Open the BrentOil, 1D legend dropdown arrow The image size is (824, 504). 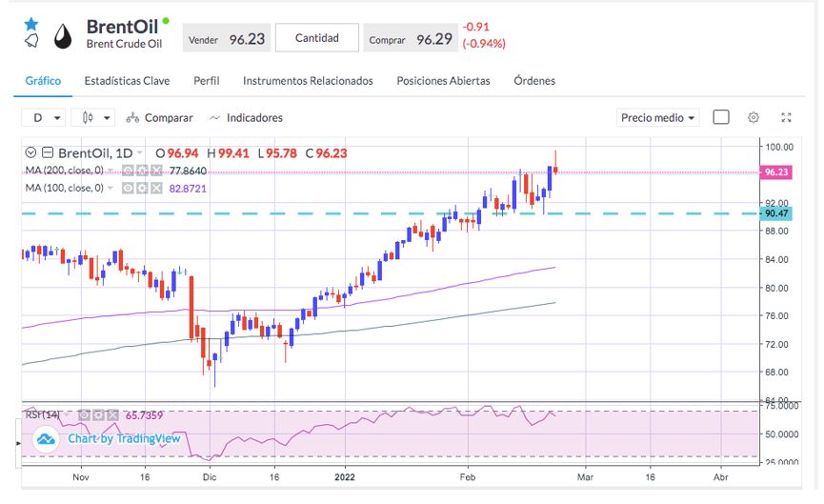pos(140,153)
